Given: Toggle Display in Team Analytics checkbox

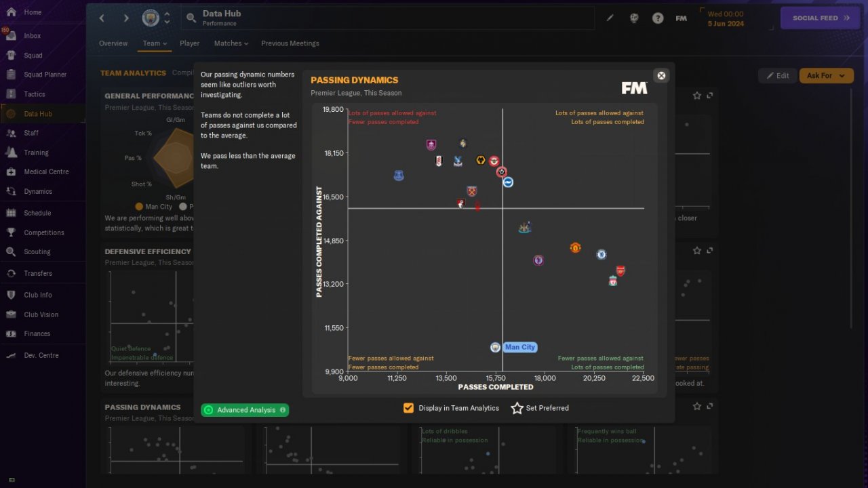Looking at the screenshot, I should (408, 408).
